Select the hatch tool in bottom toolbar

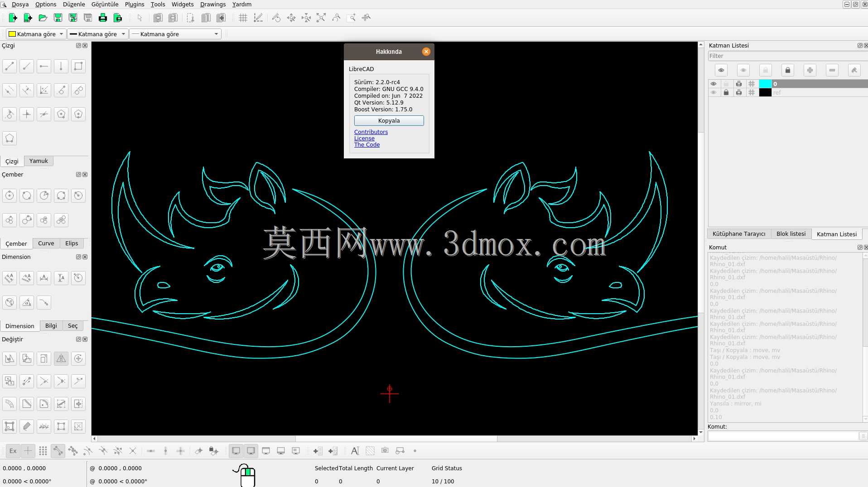tap(370, 451)
